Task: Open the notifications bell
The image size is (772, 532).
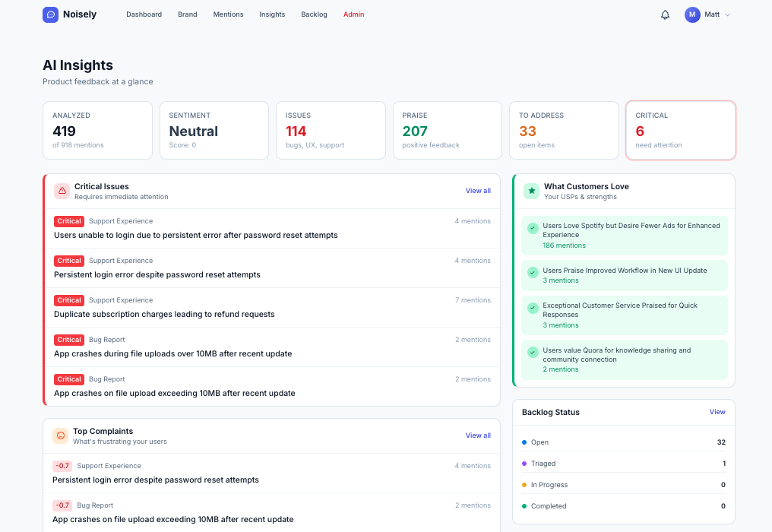Action: [665, 14]
